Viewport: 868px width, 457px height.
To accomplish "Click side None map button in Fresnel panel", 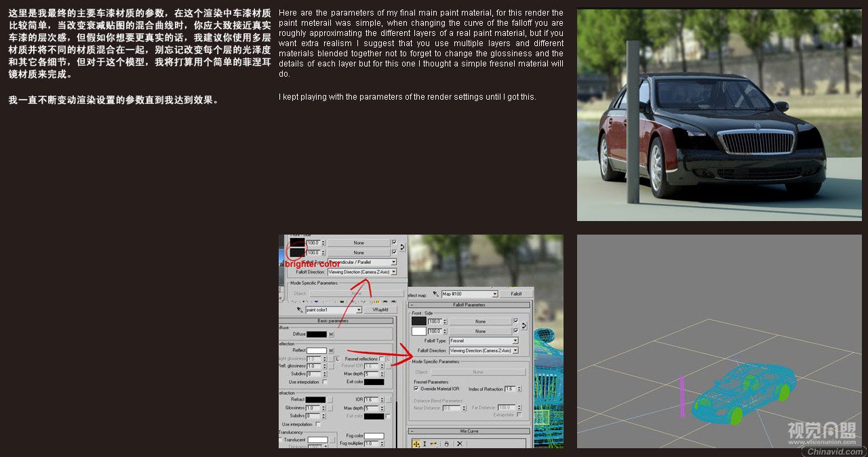I will pos(480,331).
